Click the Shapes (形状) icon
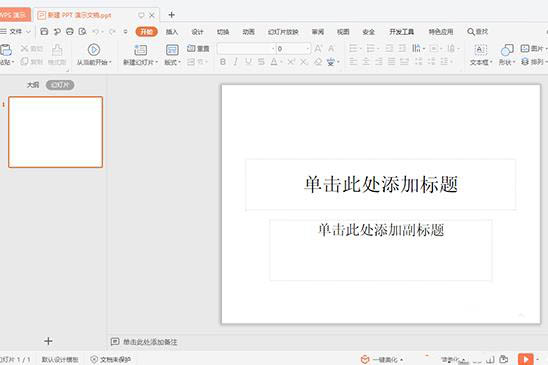The height and width of the screenshot is (365, 548). 507,50
